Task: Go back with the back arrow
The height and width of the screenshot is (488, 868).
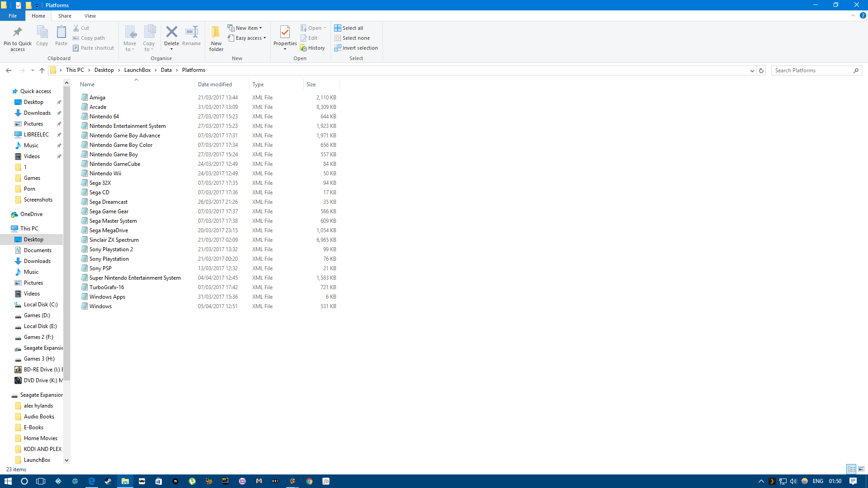Action: click(9, 70)
